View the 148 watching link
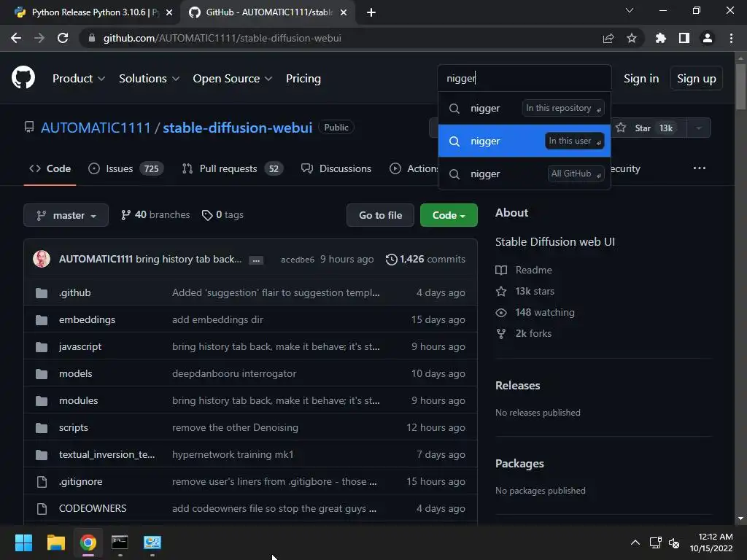 pos(535,312)
